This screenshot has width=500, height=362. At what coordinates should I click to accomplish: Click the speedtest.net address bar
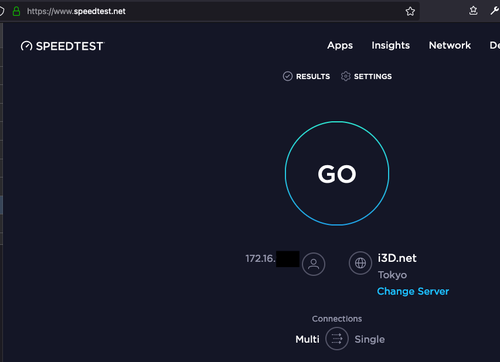(x=213, y=11)
